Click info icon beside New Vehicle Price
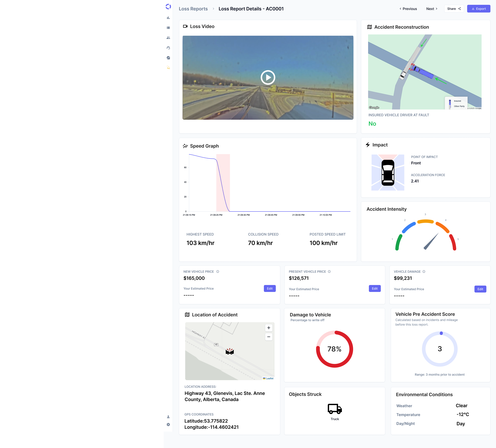The height and width of the screenshot is (448, 496). tap(218, 272)
